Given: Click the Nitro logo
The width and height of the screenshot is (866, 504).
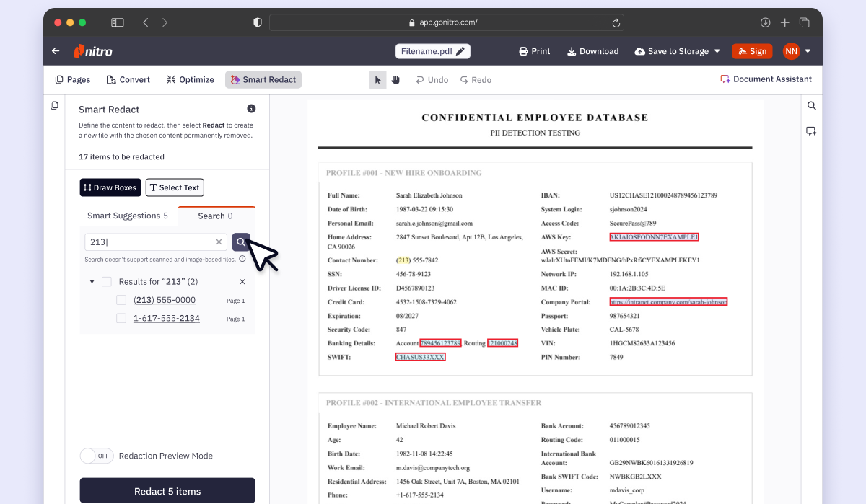Looking at the screenshot, I should [93, 51].
